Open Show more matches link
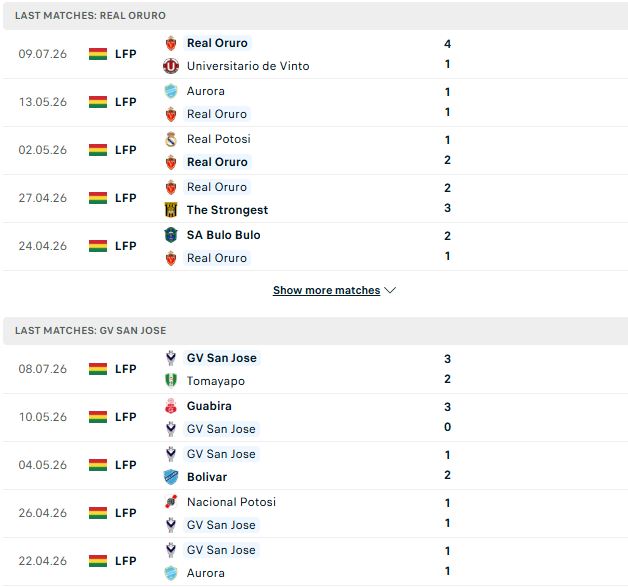Viewport: 628px width, 587px height. pos(326,290)
